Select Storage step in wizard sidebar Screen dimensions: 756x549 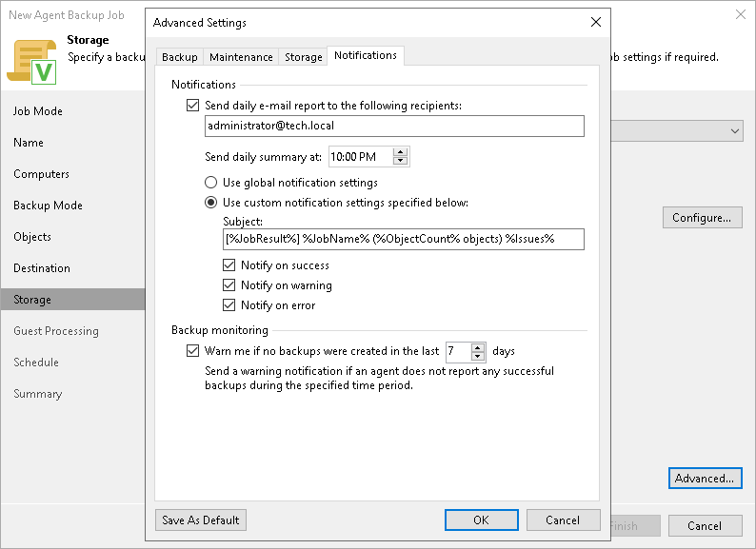click(72, 300)
